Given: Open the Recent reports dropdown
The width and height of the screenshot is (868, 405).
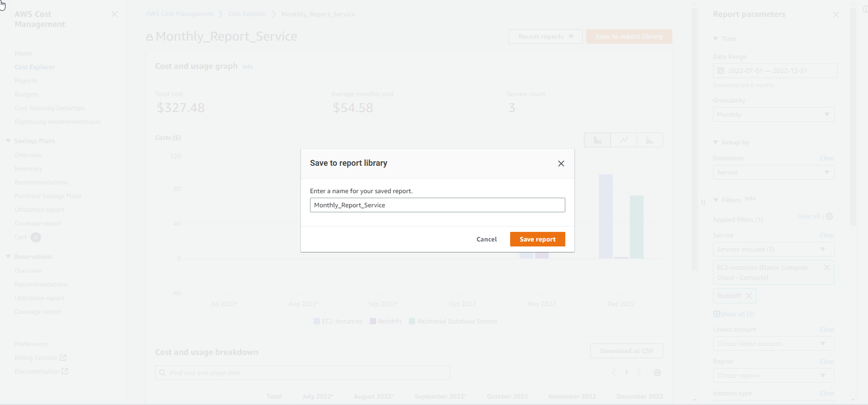Looking at the screenshot, I should [x=546, y=36].
